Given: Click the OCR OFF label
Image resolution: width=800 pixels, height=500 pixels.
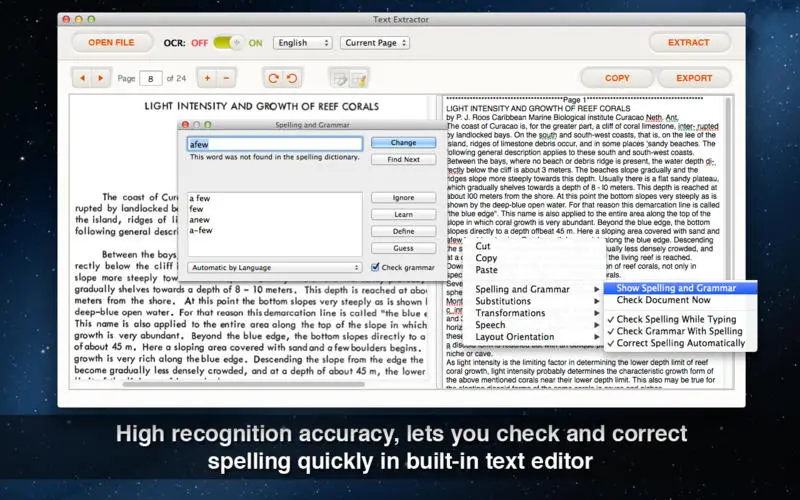Looking at the screenshot, I should click(199, 43).
